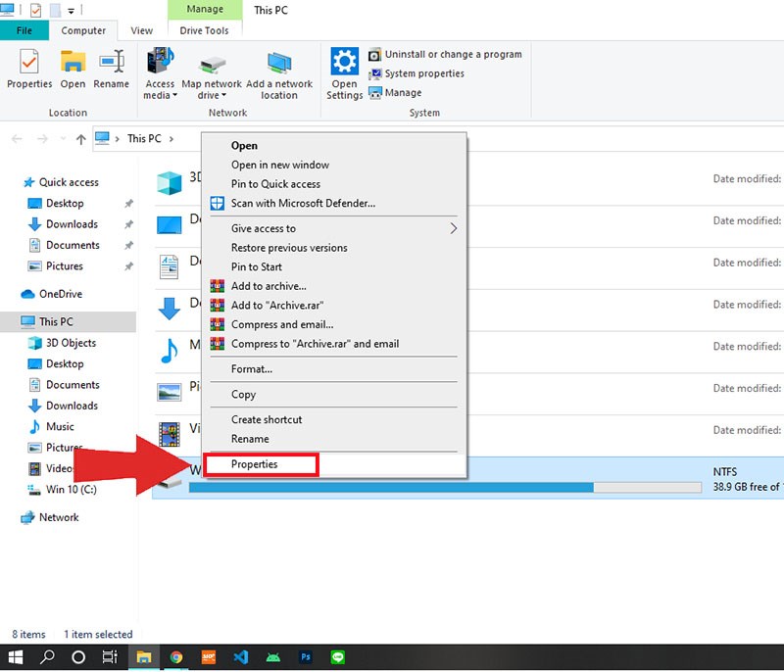Click the Back navigation arrow

coord(17,139)
